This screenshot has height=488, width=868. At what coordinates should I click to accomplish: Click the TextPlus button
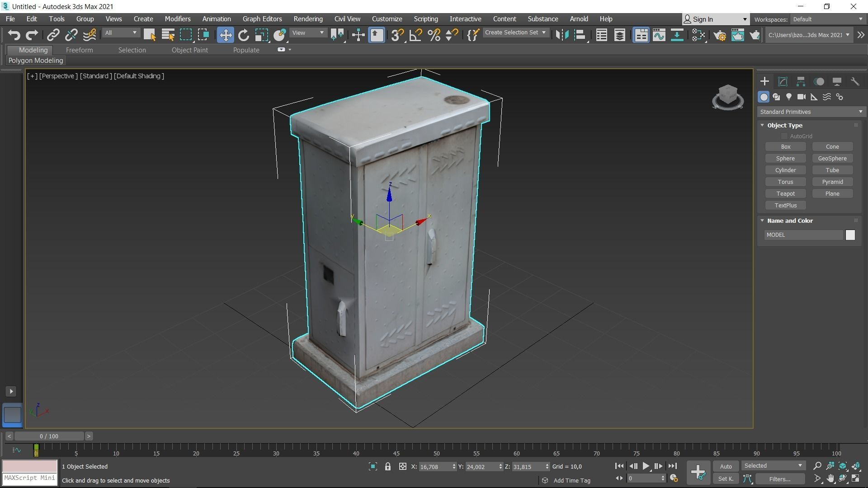coord(785,205)
